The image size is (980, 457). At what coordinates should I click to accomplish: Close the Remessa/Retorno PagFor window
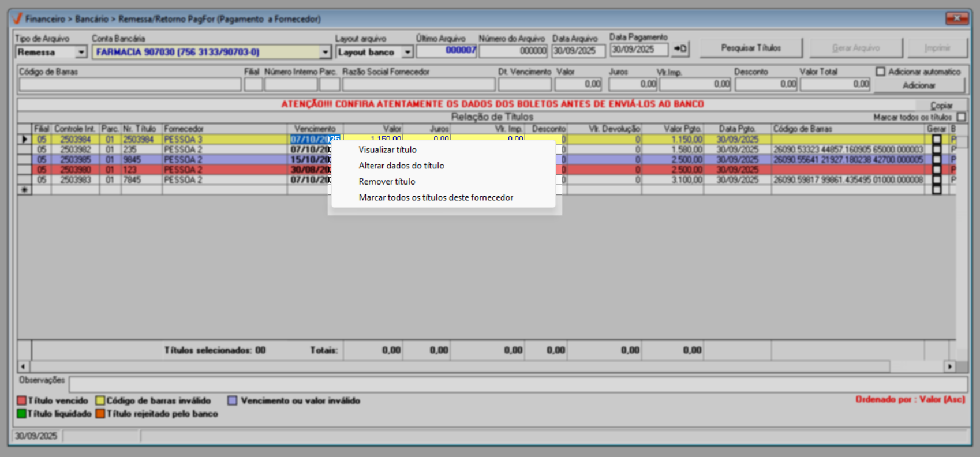click(956, 18)
